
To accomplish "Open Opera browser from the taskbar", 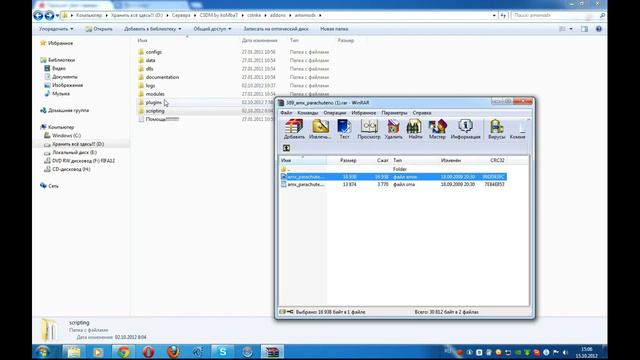I will point(148,352).
